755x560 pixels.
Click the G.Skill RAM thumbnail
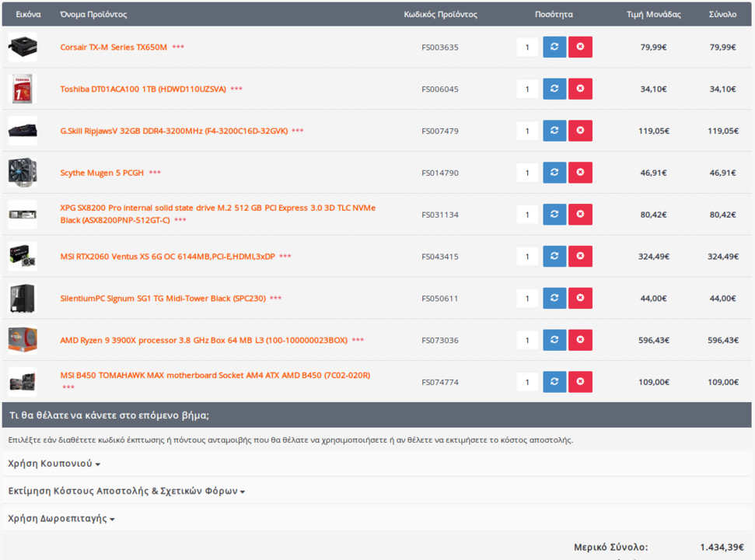pyautogui.click(x=23, y=131)
